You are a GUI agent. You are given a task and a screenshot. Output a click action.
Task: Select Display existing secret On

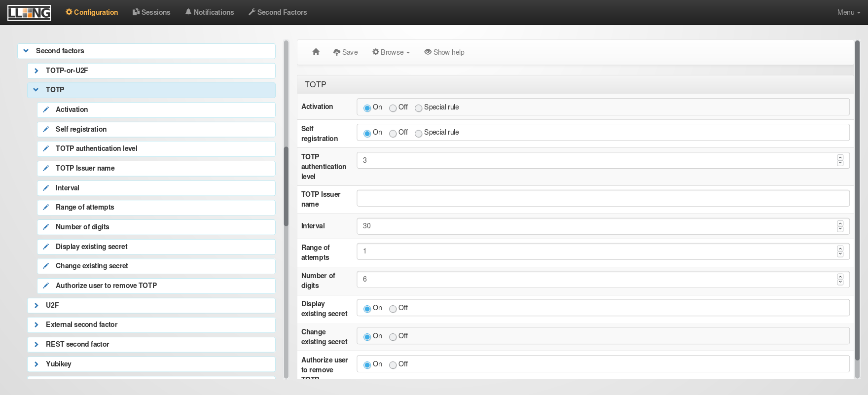click(367, 309)
